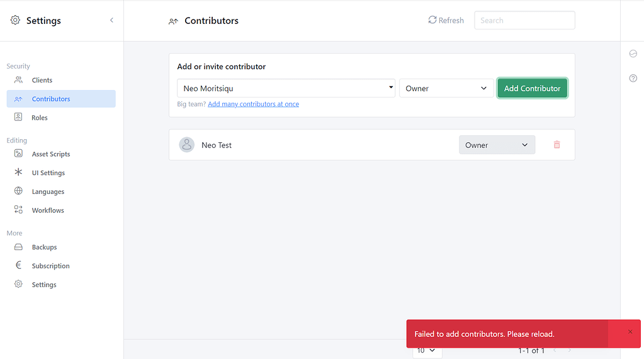
Task: Select Contributors in the sidebar
Action: click(x=61, y=99)
